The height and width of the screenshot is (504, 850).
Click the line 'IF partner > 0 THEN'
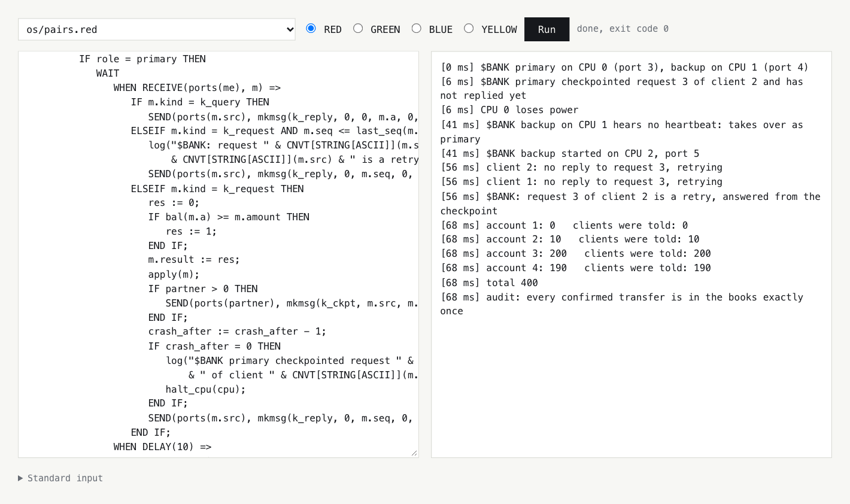tap(203, 289)
